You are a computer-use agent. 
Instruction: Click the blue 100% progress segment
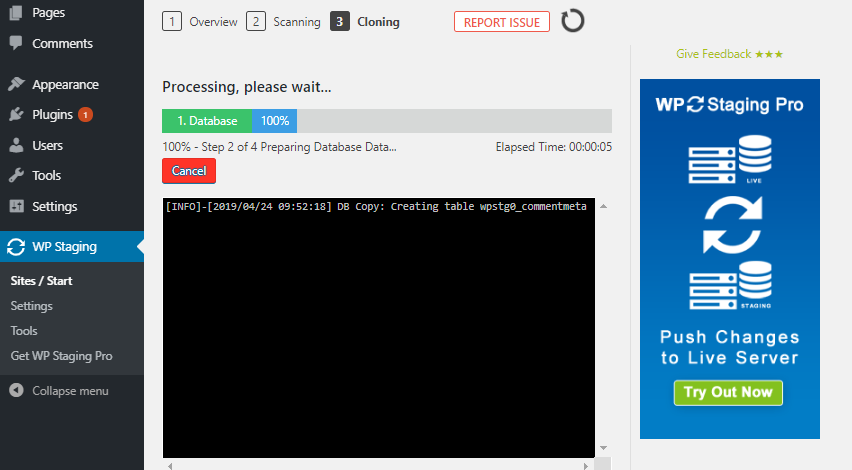click(274, 121)
